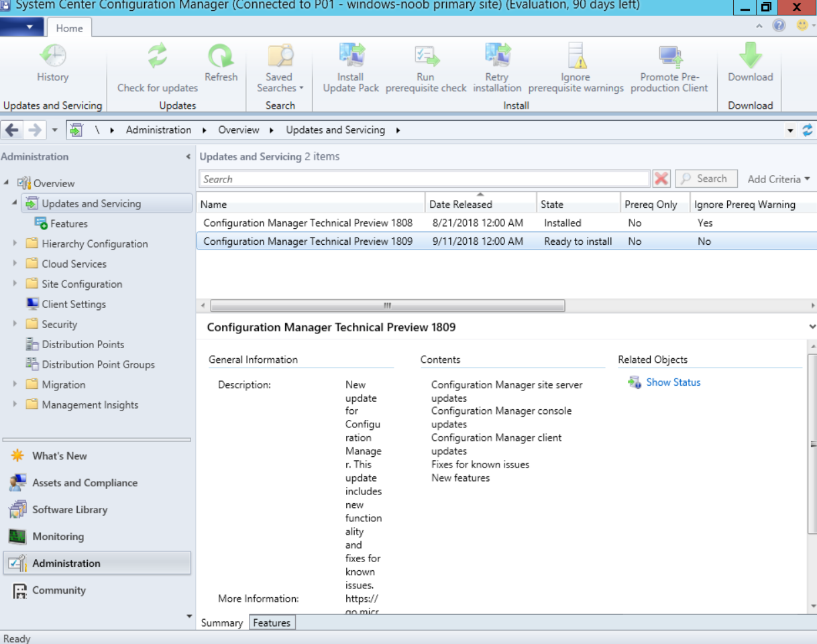The width and height of the screenshot is (817, 644).
Task: Sort by the Name column header
Action: point(311,204)
